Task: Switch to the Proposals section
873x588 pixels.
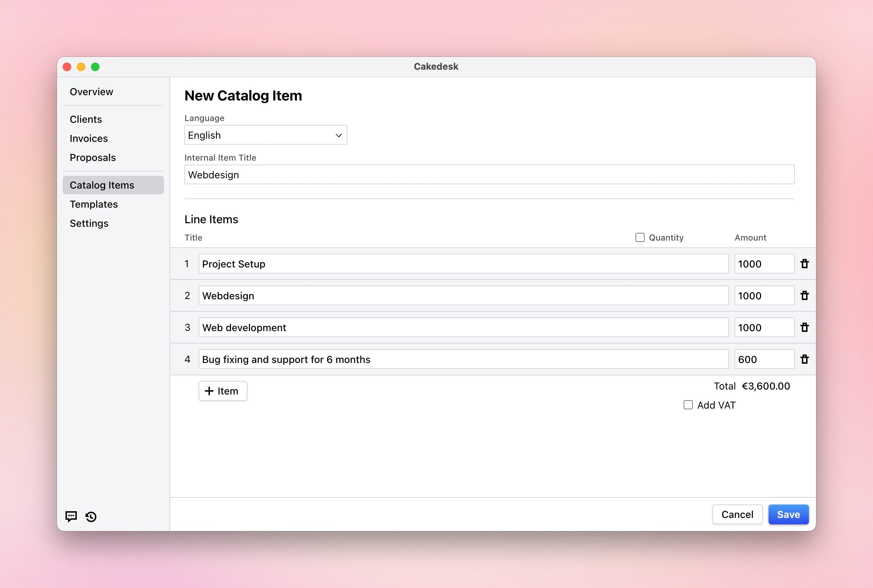Action: point(93,157)
